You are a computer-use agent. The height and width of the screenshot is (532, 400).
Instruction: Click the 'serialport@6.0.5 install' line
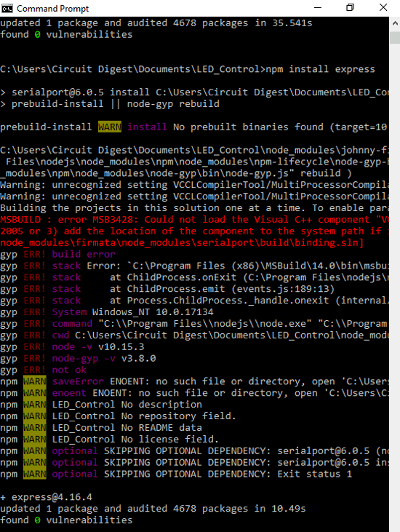(195, 92)
